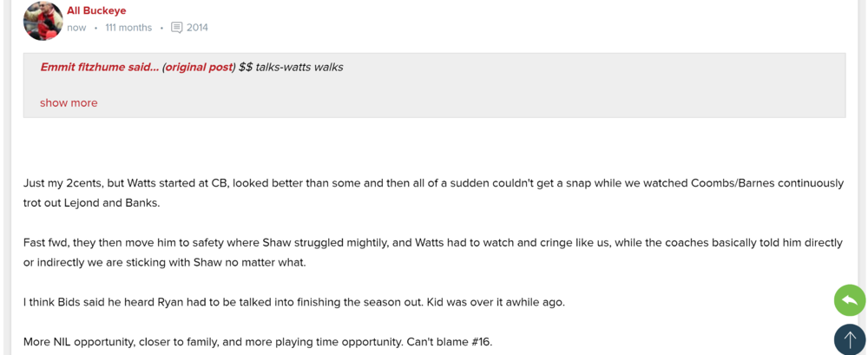Follow the "original post" link
This screenshot has height=355, width=868.
click(199, 67)
